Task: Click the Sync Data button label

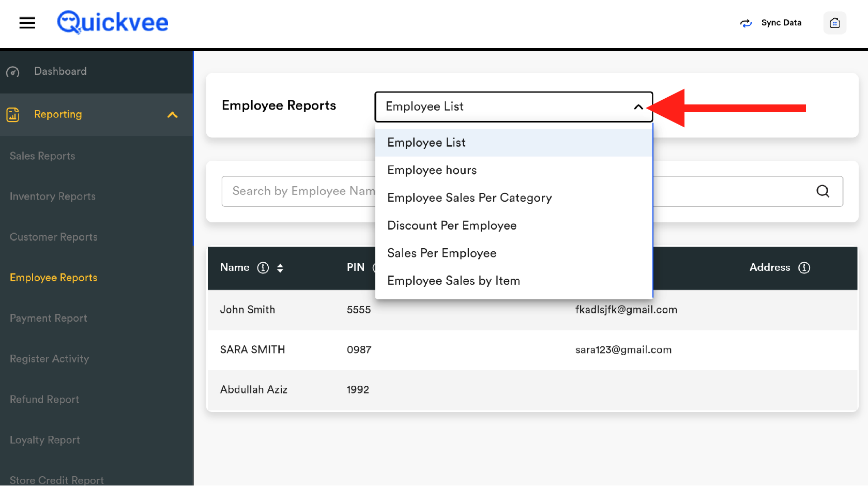Action: pyautogui.click(x=781, y=23)
